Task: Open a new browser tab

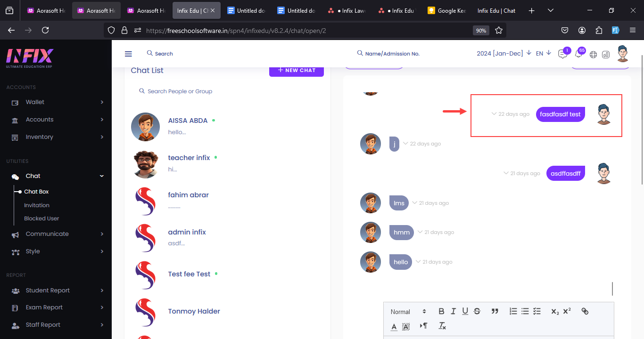Action: [x=532, y=10]
